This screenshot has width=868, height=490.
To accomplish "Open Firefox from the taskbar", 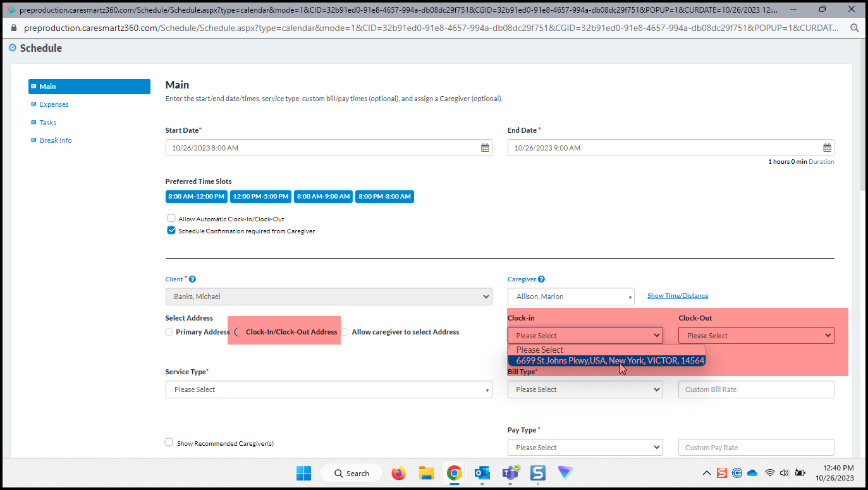I will 398,473.
